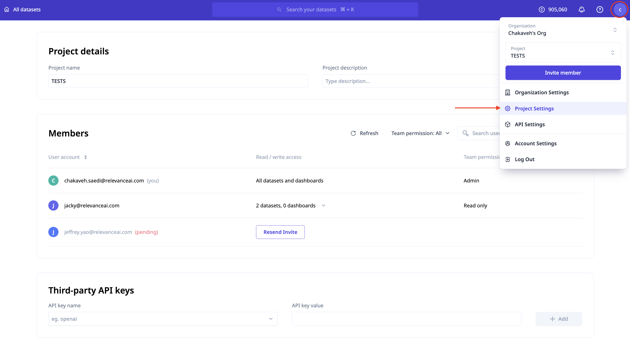The height and width of the screenshot is (364, 630).
Task: Click Resend Invite for jeffrey.yao
Action: [280, 232]
